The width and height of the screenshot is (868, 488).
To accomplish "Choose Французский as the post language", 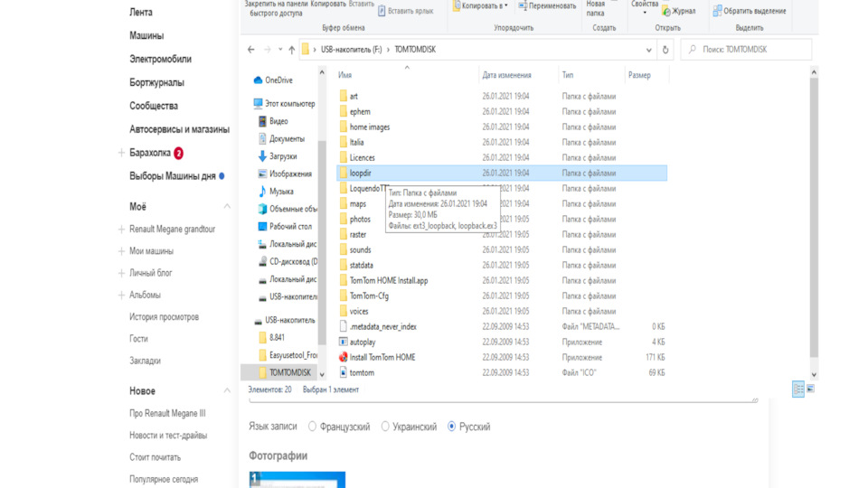I will click(x=312, y=427).
